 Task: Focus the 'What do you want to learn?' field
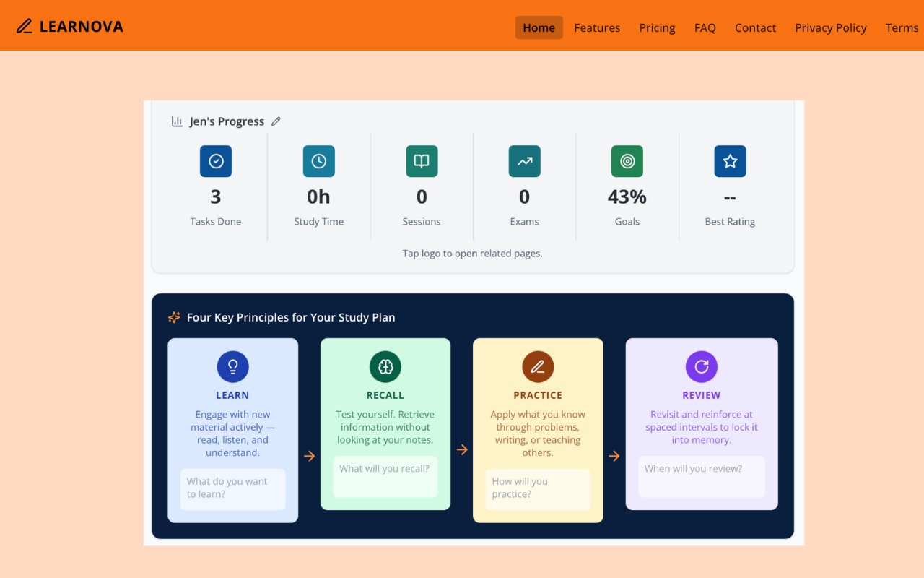click(x=233, y=489)
